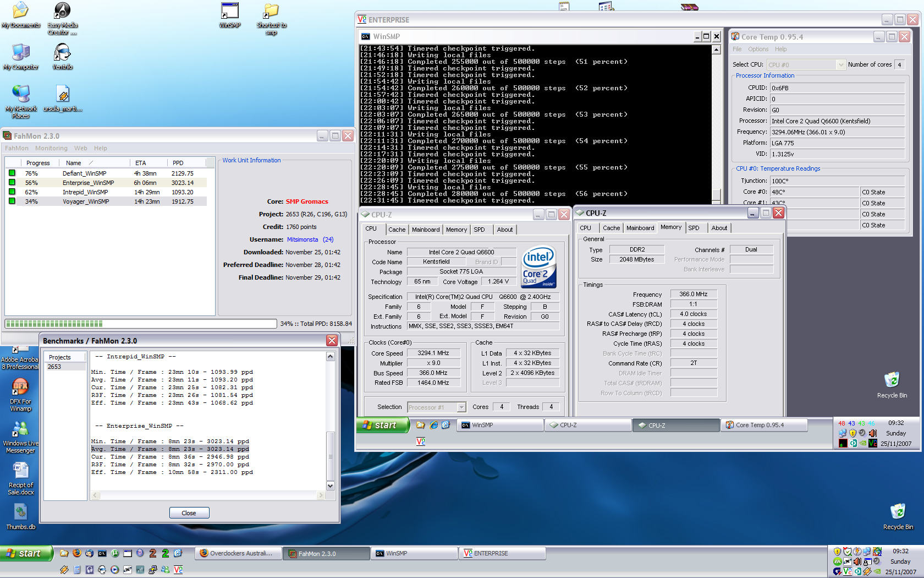Click Benchmarks vertical scrollbar down arrow

[331, 486]
